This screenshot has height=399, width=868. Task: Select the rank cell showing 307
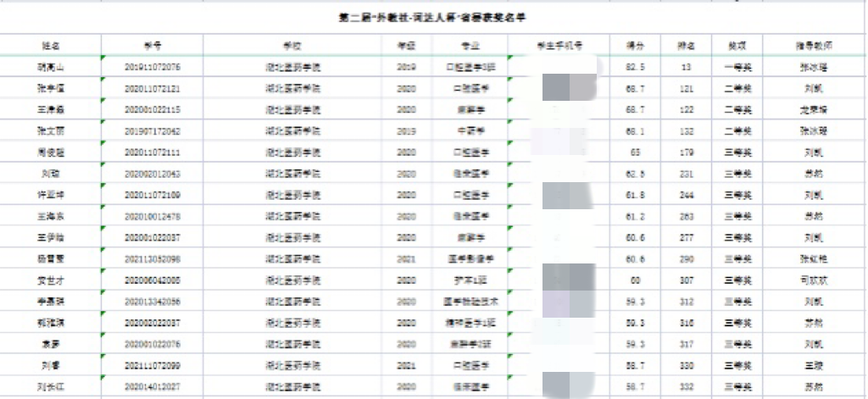(687, 280)
